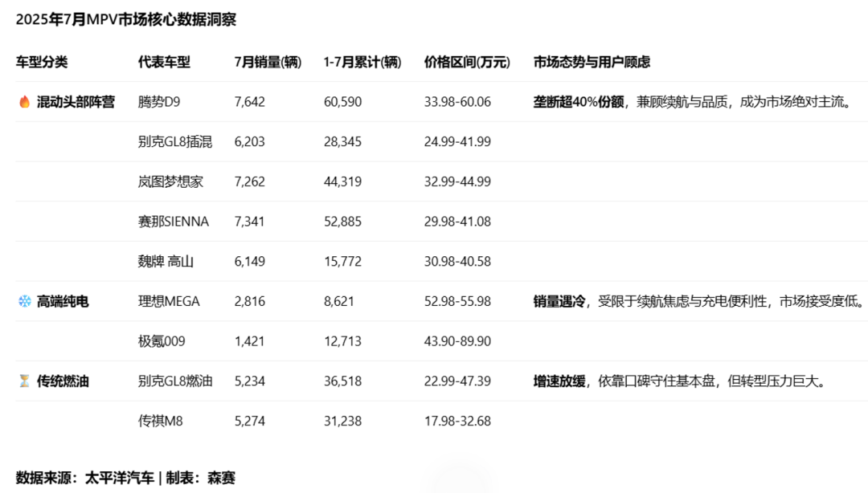Click the hourglass icon beside 传统燃油
The width and height of the screenshot is (868, 493).
[x=24, y=381]
